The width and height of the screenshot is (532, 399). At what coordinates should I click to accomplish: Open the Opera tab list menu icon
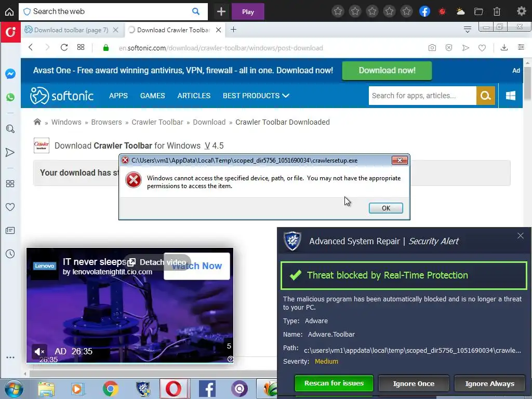click(467, 30)
